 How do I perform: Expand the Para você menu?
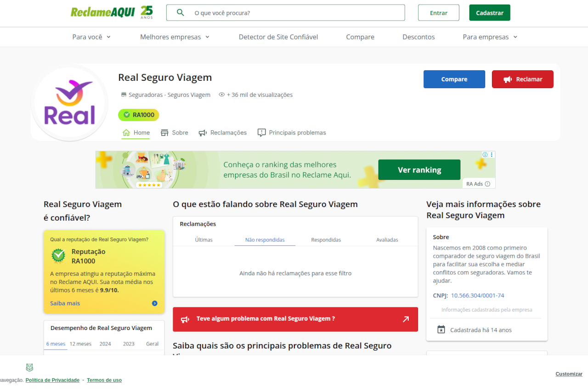tap(91, 37)
